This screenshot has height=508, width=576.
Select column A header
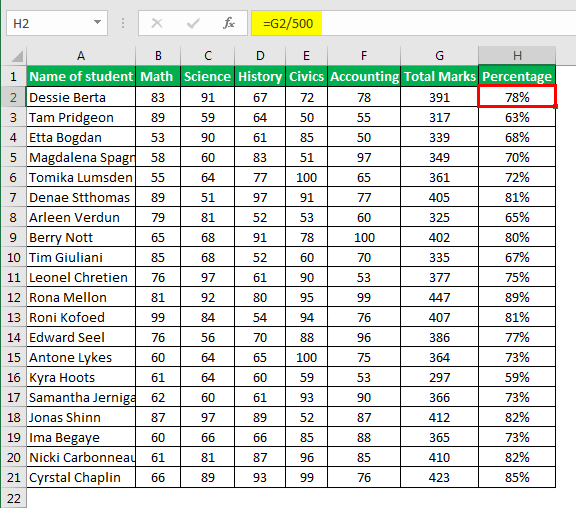(81, 56)
